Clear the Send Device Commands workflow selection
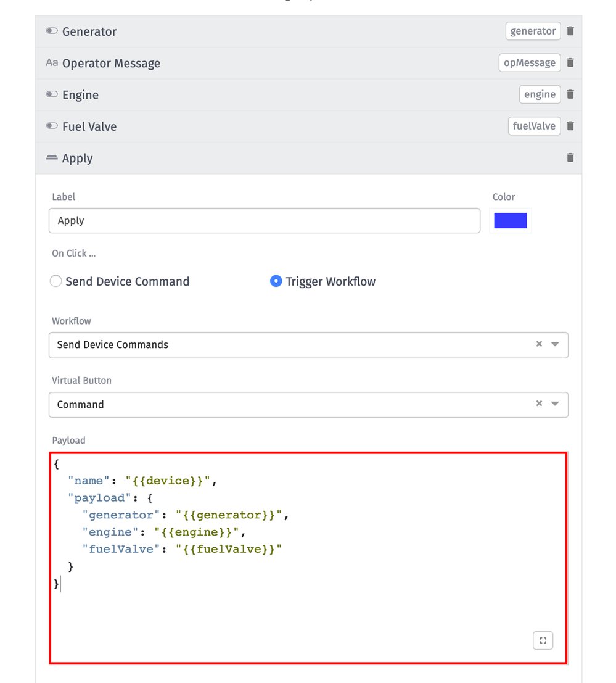The width and height of the screenshot is (616, 683). (538, 345)
